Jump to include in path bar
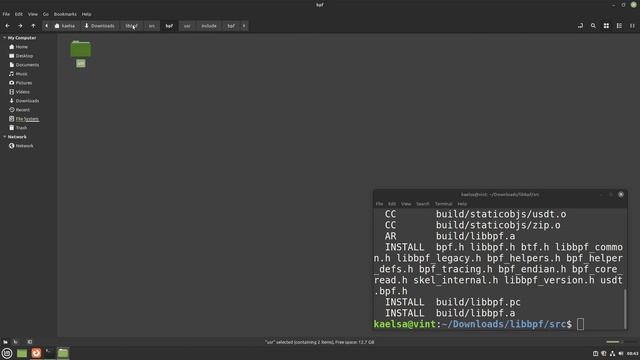Screen dimensions: 640x360 pos(209,26)
